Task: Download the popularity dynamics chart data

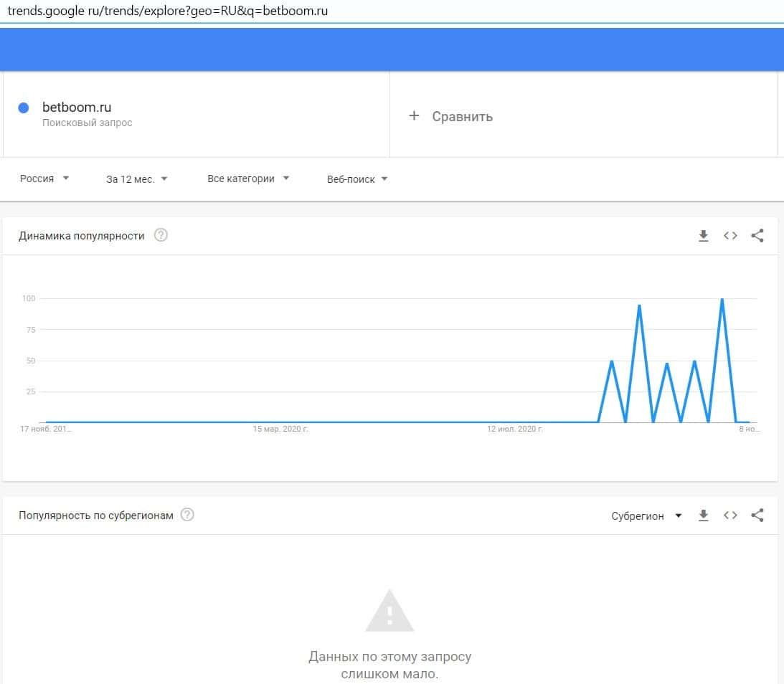Action: point(704,236)
